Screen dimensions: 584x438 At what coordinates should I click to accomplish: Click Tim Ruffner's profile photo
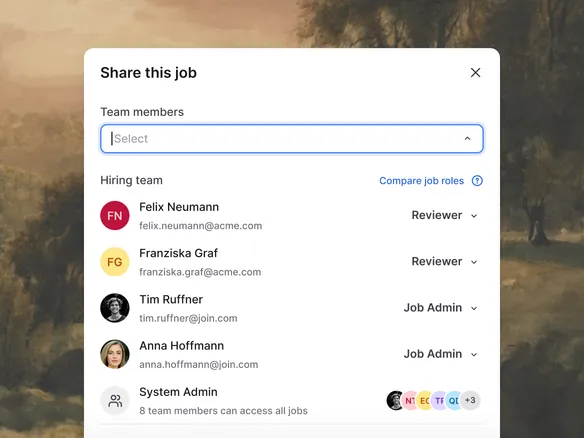pyautogui.click(x=115, y=308)
